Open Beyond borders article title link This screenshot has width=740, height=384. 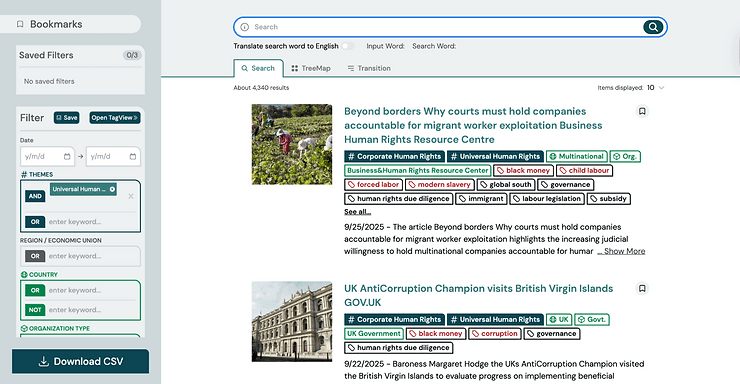coord(473,125)
